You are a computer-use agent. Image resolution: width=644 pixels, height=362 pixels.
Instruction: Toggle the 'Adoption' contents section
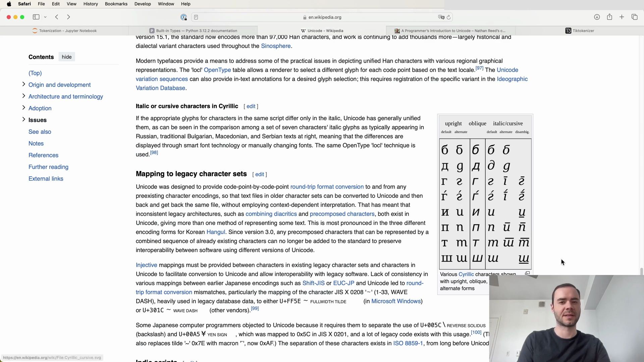(24, 108)
